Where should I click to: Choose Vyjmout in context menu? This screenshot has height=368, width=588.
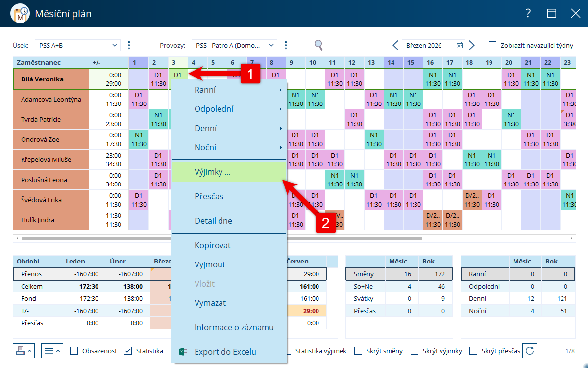click(x=229, y=264)
